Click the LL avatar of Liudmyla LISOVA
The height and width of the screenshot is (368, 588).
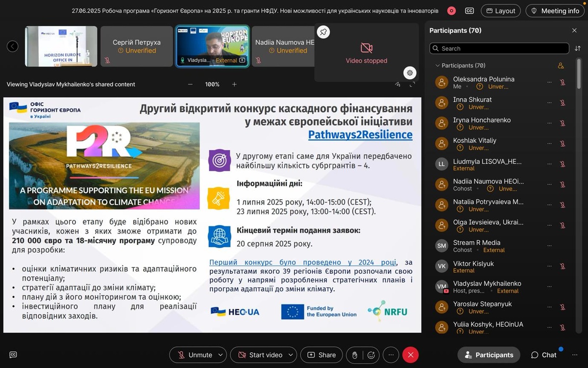click(442, 164)
